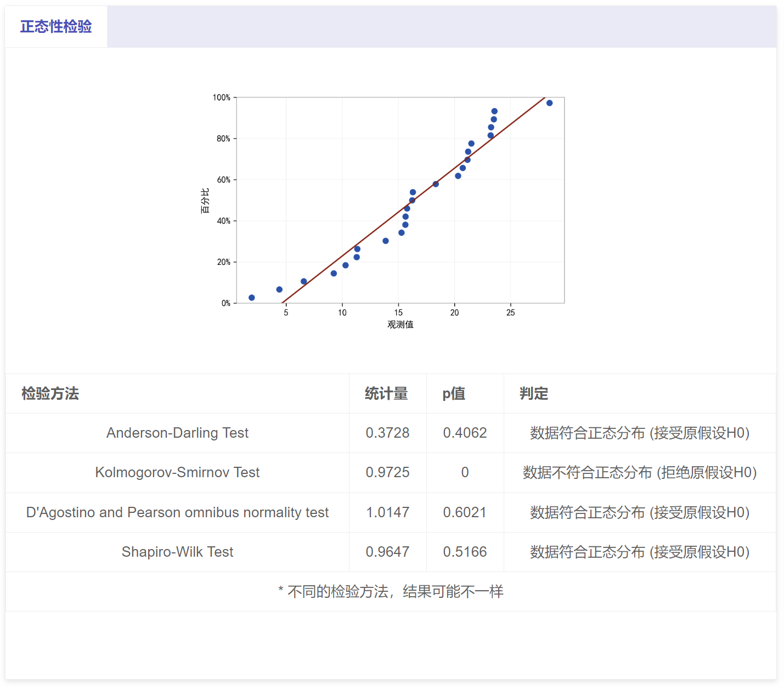Image resolution: width=784 pixels, height=690 pixels.
Task: Click the p-value 0.4062 cell
Action: coord(465,433)
